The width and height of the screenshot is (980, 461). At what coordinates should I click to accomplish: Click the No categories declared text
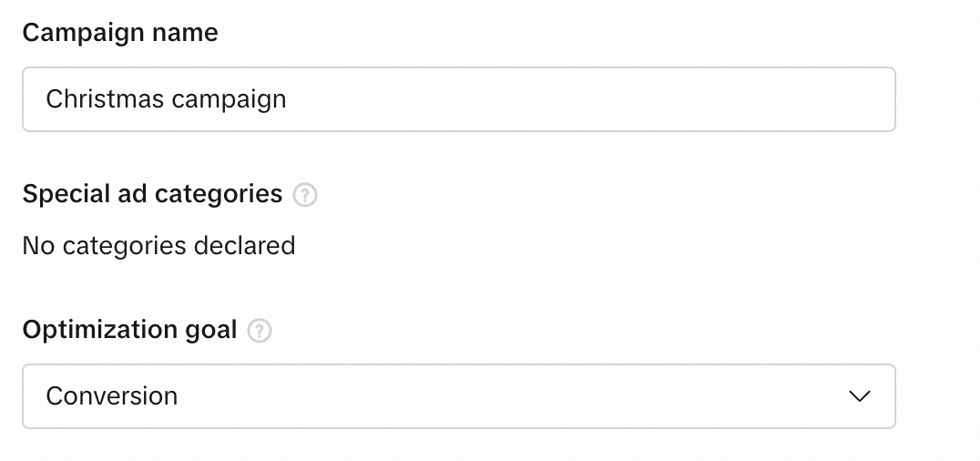[158, 245]
